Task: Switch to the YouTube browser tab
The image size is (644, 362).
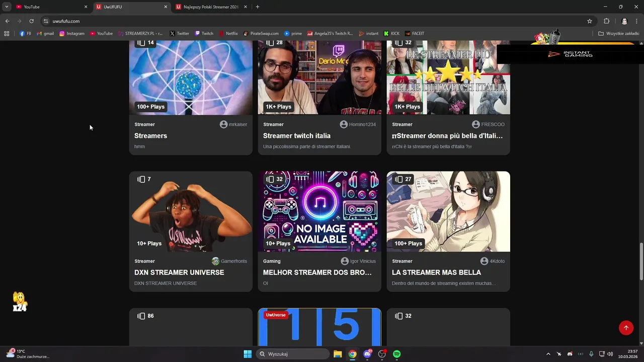Action: (x=50, y=7)
